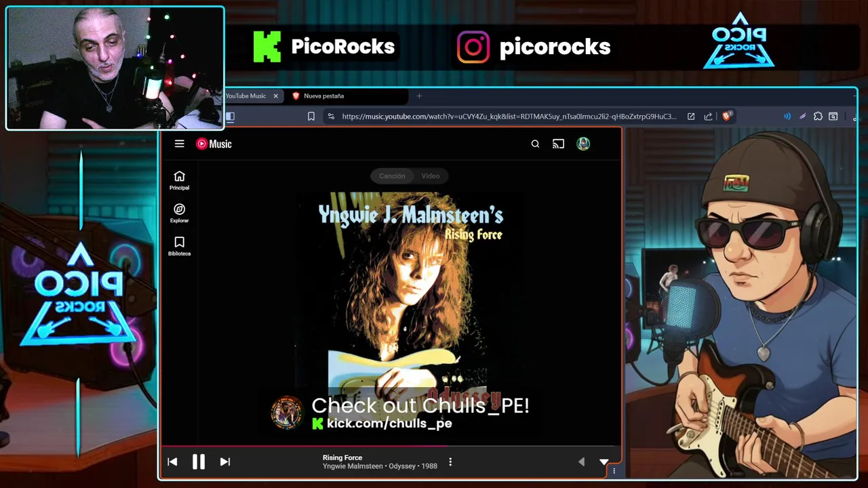View site information beside the URL
The height and width of the screenshot is (488, 868).
coord(331,117)
